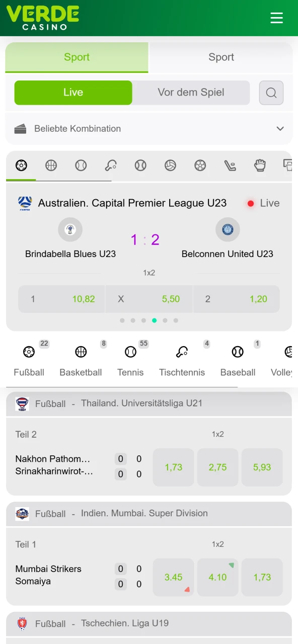Choose odds 1,73 for Nakhon Pathom
298x644 pixels.
pyautogui.click(x=173, y=467)
